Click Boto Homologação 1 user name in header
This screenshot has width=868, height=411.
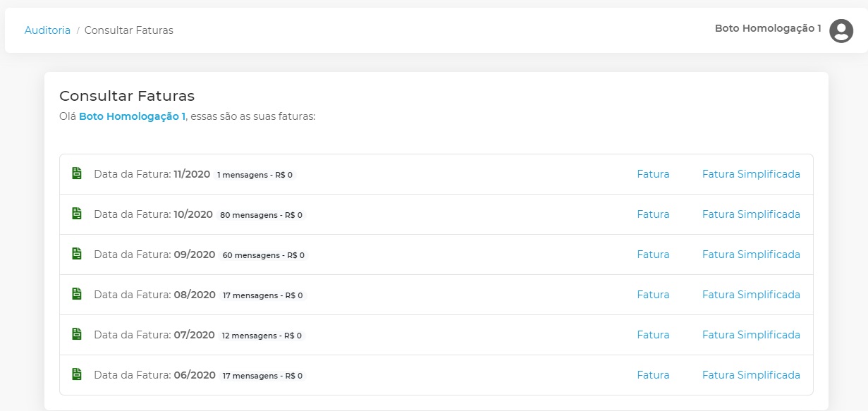point(768,29)
